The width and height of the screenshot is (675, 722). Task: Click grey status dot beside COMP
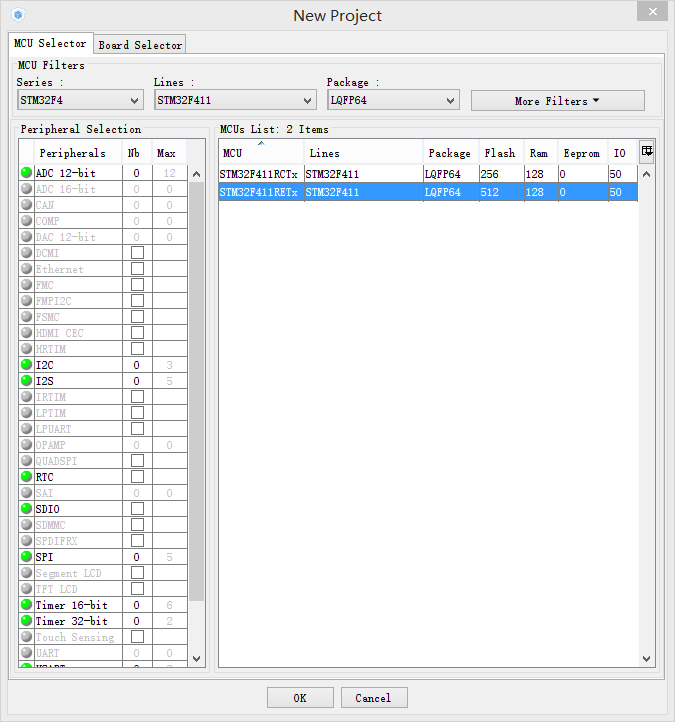tap(26, 221)
